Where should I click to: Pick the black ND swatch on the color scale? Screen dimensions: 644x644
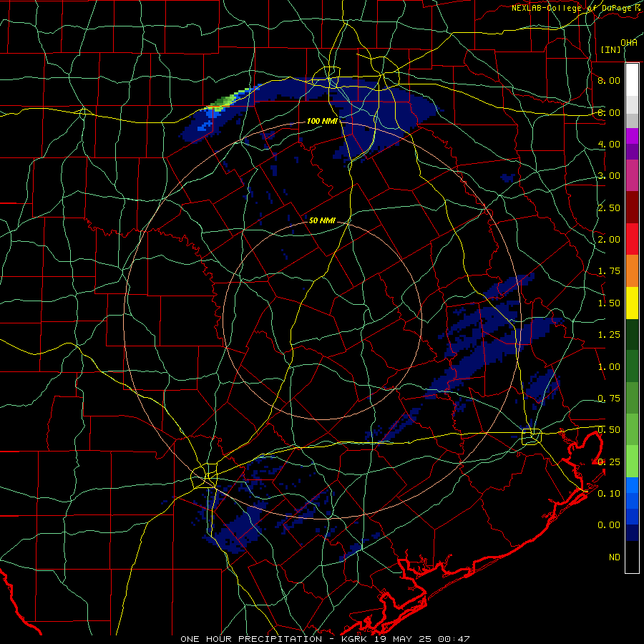pyautogui.click(x=632, y=557)
